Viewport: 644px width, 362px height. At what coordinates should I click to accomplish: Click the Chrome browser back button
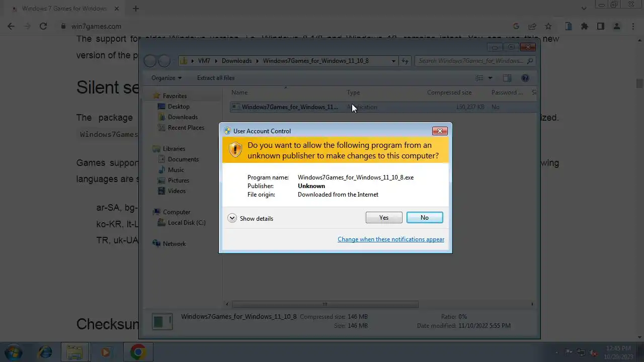[x=11, y=26]
